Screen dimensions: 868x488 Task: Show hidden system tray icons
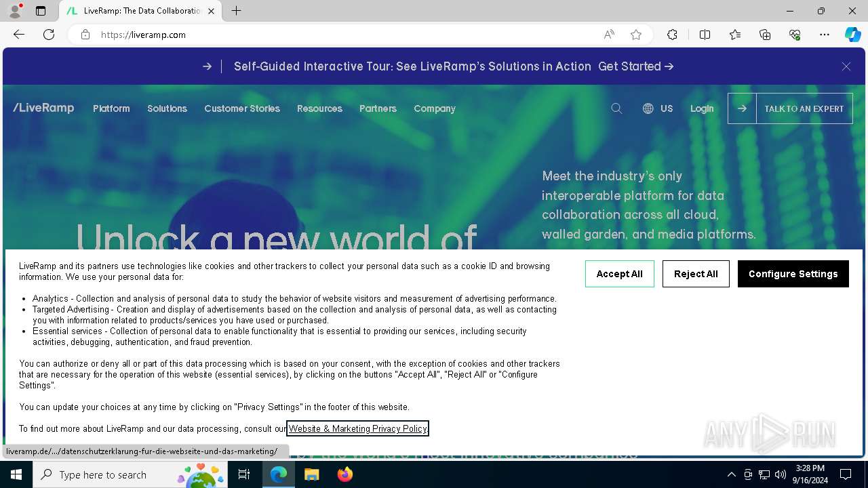pos(731,474)
